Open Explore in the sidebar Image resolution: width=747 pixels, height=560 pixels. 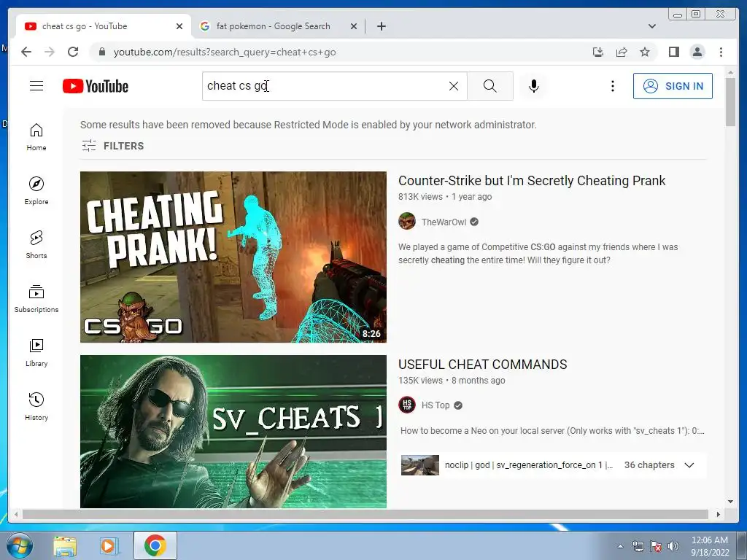(36, 191)
